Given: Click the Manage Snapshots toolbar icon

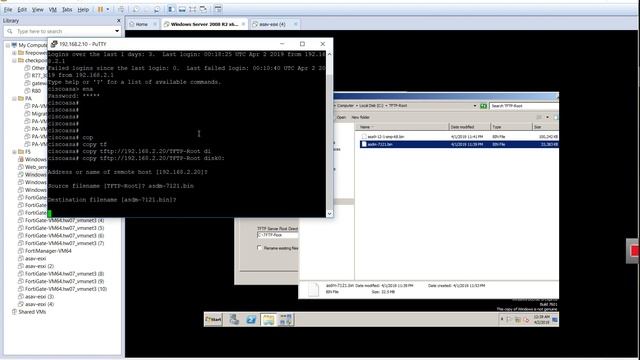Looking at the screenshot, I should [157, 9].
